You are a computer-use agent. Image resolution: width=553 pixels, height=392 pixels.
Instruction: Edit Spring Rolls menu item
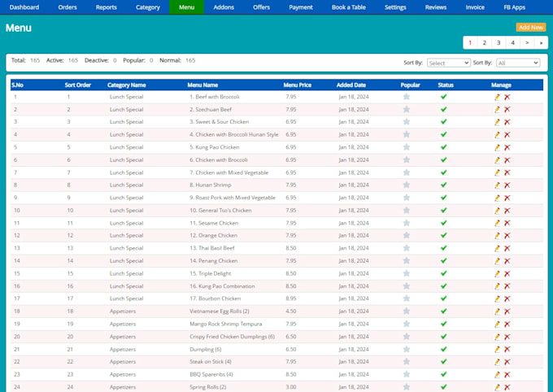[x=497, y=387]
